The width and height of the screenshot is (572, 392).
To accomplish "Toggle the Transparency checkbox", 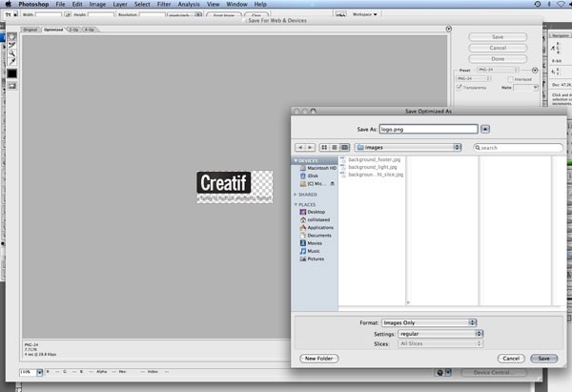I will 460,87.
